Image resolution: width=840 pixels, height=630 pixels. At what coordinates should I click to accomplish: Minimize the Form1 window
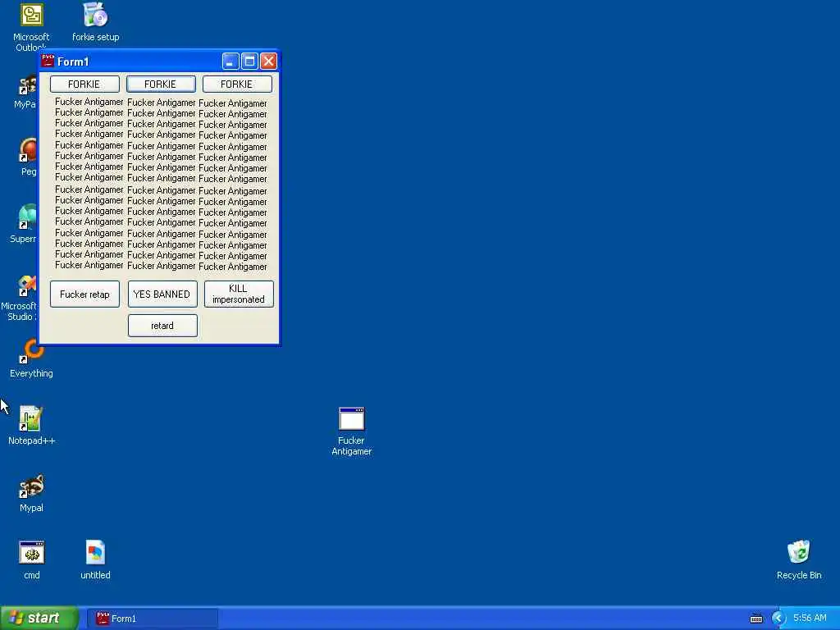pyautogui.click(x=231, y=61)
